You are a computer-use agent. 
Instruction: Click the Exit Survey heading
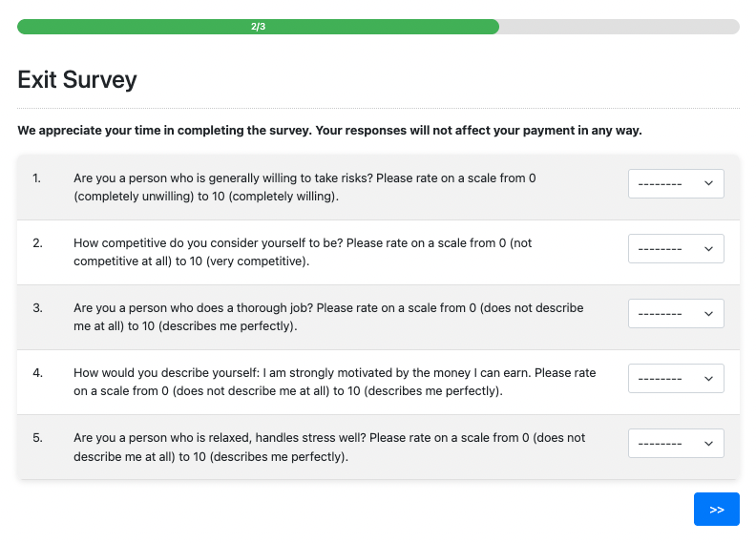[x=77, y=79]
